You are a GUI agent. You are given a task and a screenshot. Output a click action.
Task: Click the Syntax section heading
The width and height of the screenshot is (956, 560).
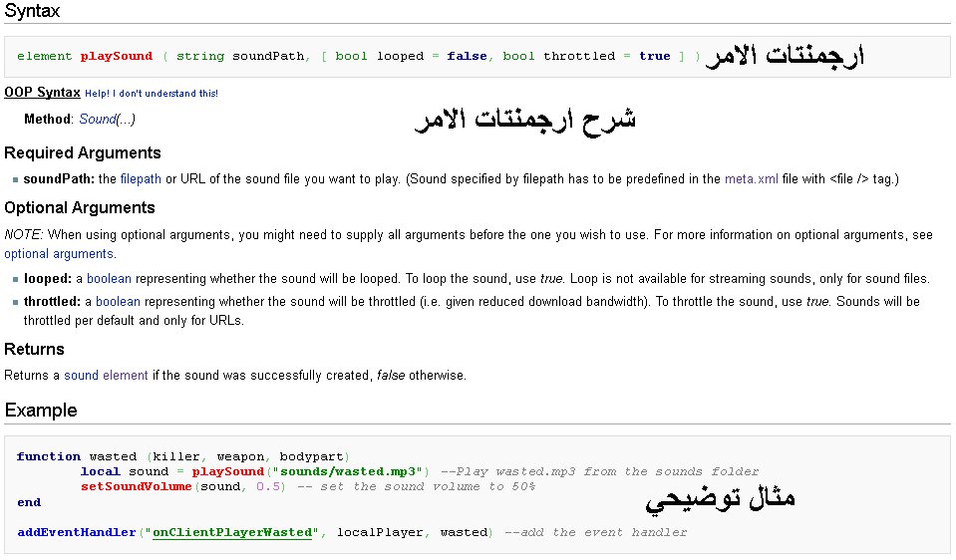[x=32, y=12]
